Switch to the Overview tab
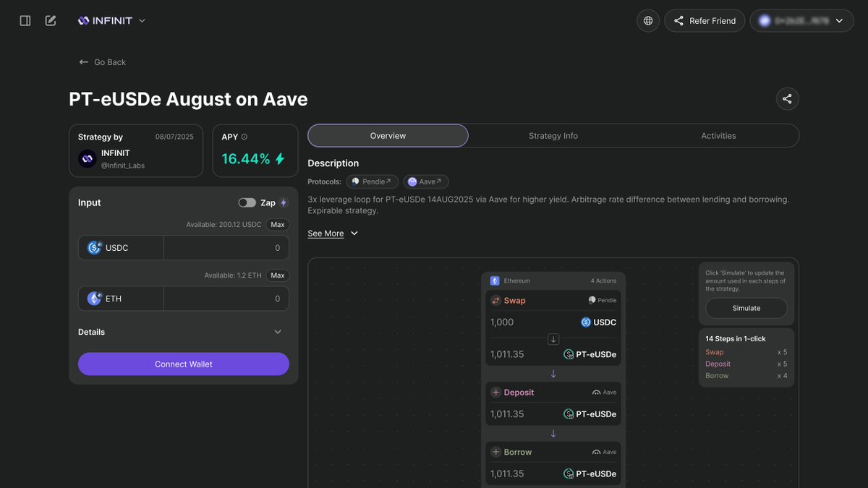This screenshot has width=868, height=488. (388, 136)
